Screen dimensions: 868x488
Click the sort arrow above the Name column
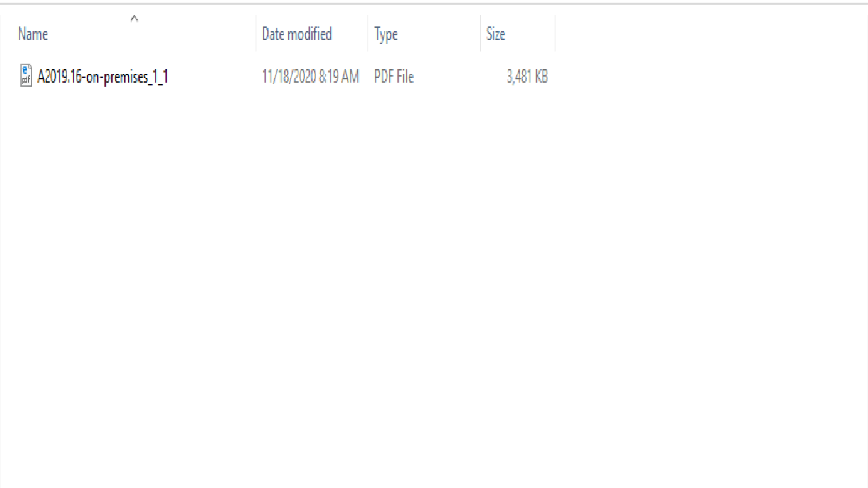pos(134,19)
